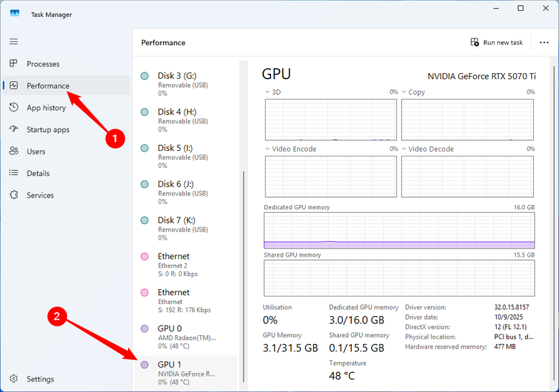The height and width of the screenshot is (392, 559).
Task: Open the Video Decode engine dropdown
Action: coord(405,148)
